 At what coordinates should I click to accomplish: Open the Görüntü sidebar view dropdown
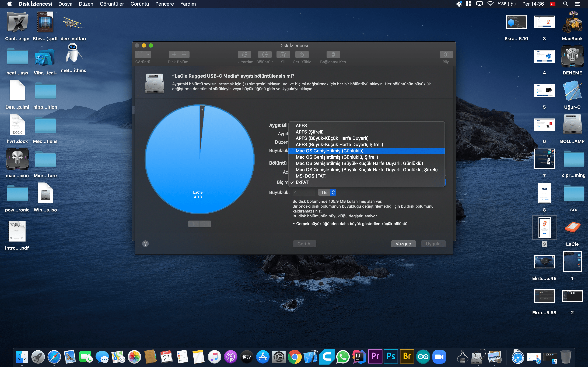tap(143, 54)
